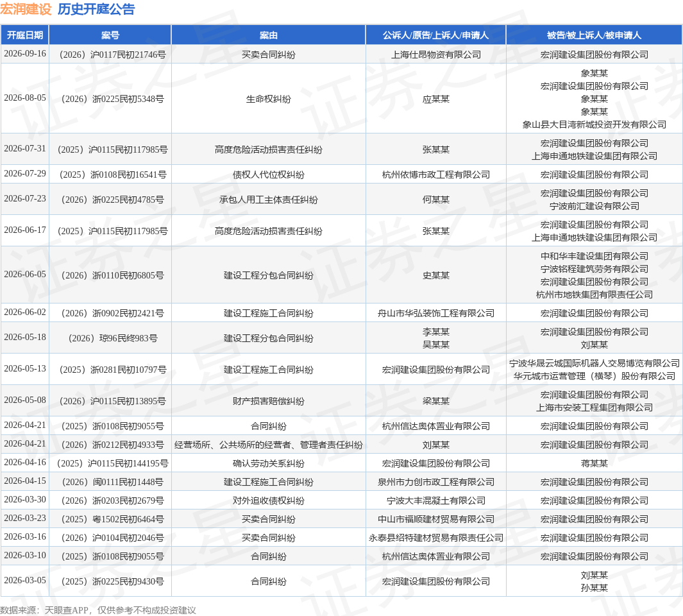
Task: Select case number (2026)琼96民终983号
Action: click(x=112, y=338)
